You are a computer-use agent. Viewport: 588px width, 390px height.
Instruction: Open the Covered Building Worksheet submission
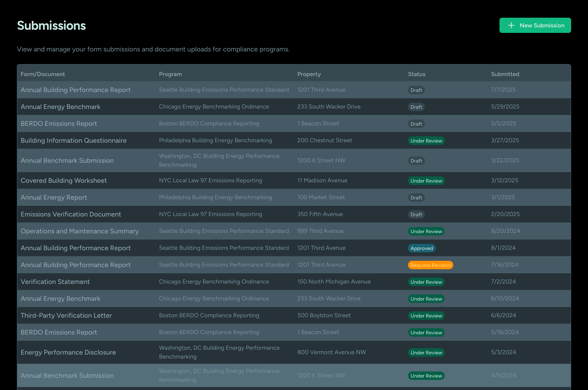coord(64,181)
